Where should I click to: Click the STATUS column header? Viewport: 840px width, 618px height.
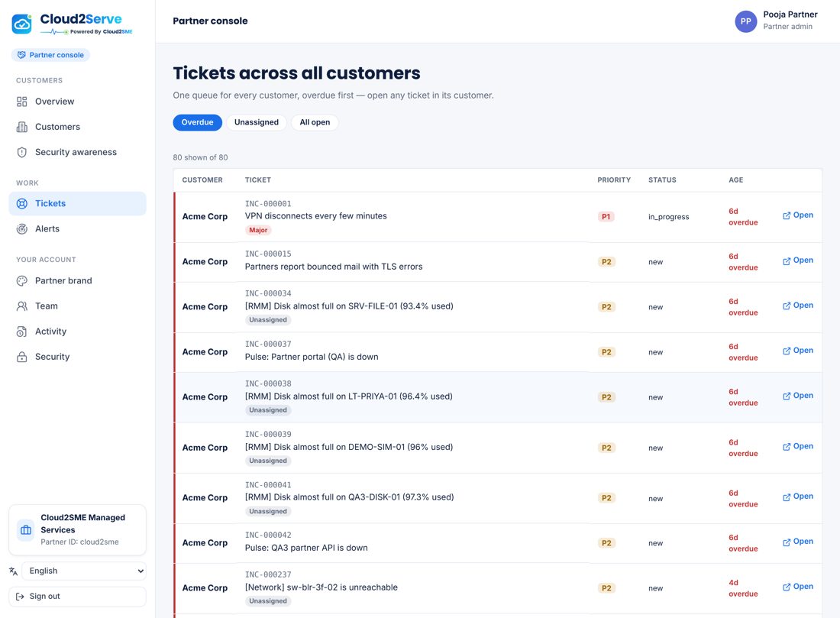[662, 180]
